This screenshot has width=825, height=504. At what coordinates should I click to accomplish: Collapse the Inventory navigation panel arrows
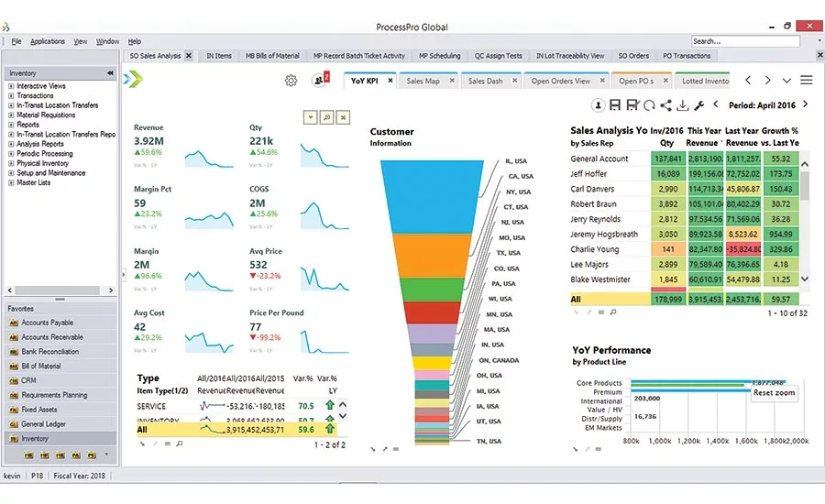click(110, 73)
